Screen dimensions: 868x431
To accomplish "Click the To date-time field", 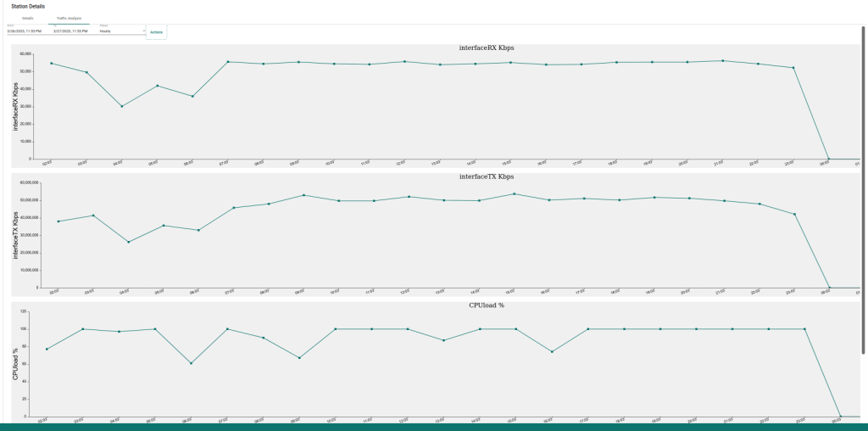I will coord(75,31).
